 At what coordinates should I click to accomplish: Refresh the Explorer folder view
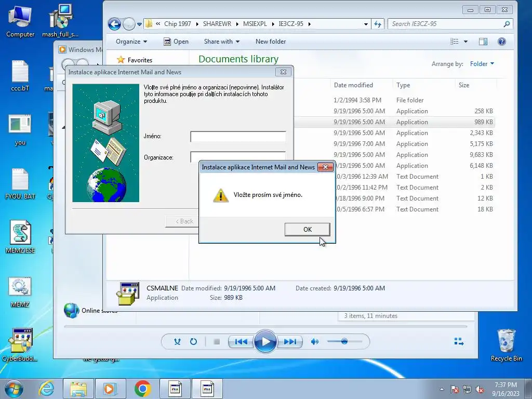pyautogui.click(x=378, y=24)
